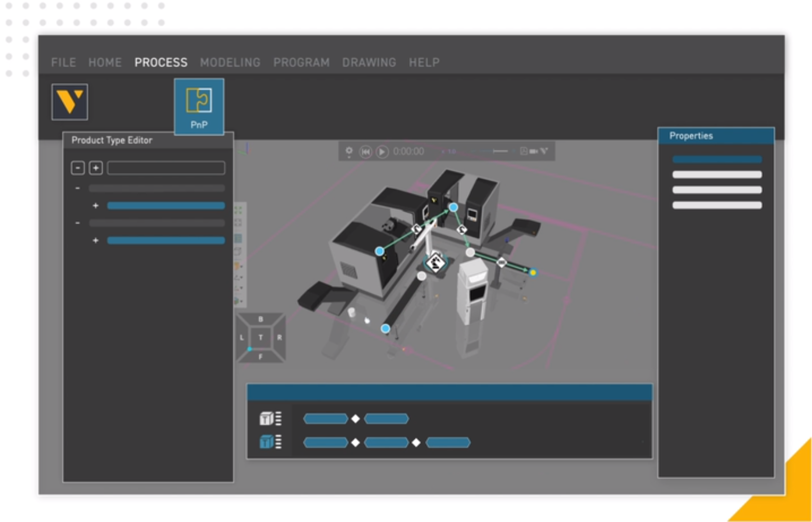Click the grid icon in the left viewport toolbar
Viewport: 812px width, 522px height.
[x=239, y=238]
